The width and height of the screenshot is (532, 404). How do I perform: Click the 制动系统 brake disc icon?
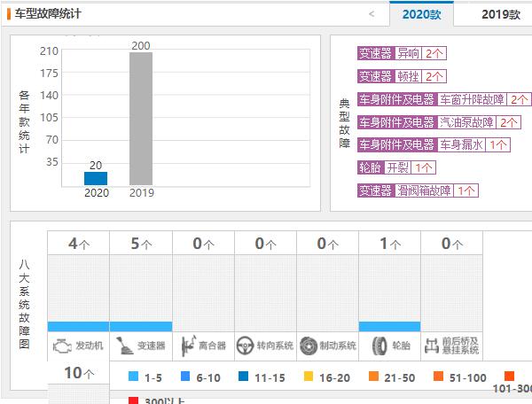[x=309, y=346]
